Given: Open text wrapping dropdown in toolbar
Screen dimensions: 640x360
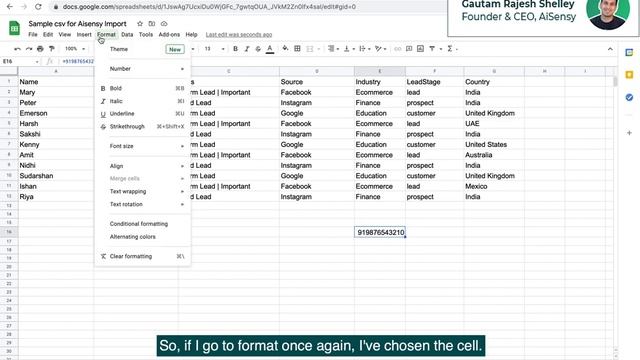Looking at the screenshot, I should click(364, 49).
